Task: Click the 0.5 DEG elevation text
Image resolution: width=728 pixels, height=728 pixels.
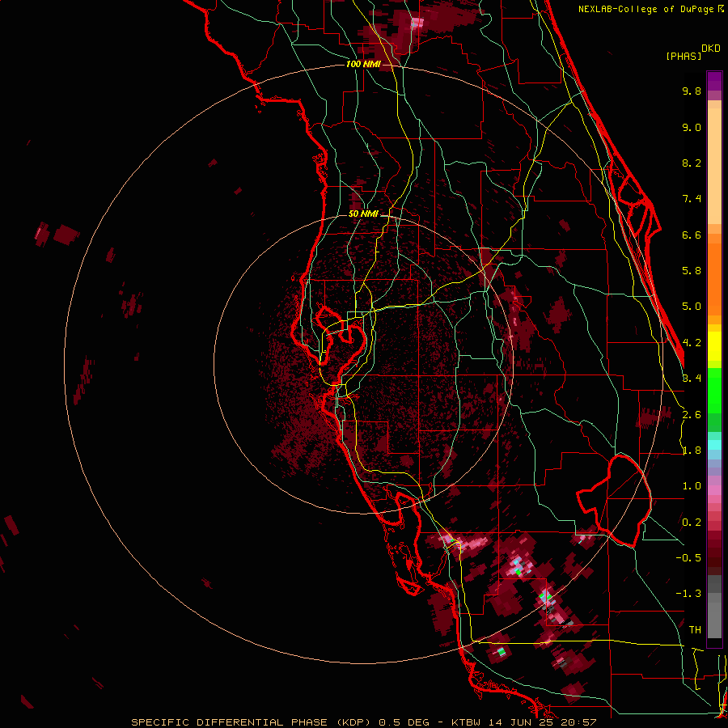Action: (x=404, y=722)
